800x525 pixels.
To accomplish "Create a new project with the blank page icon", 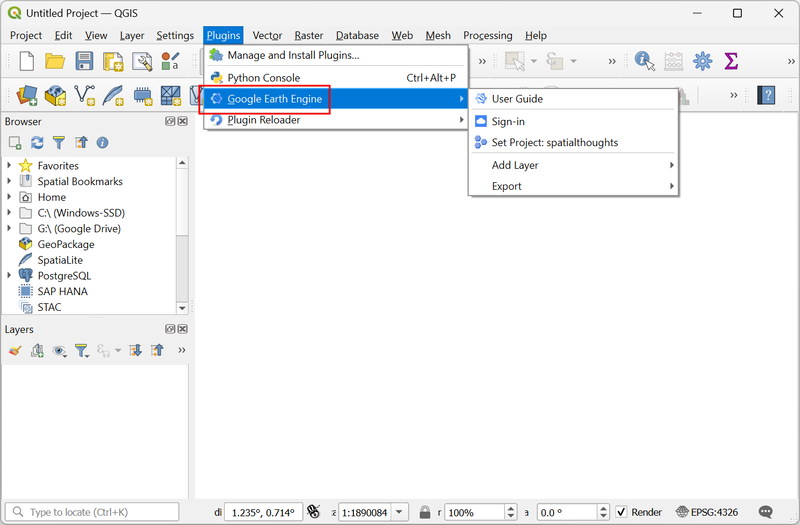I will click(27, 61).
